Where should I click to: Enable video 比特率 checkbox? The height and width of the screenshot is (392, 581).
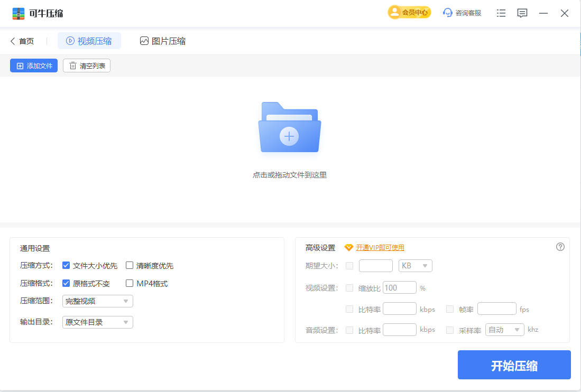(349, 309)
